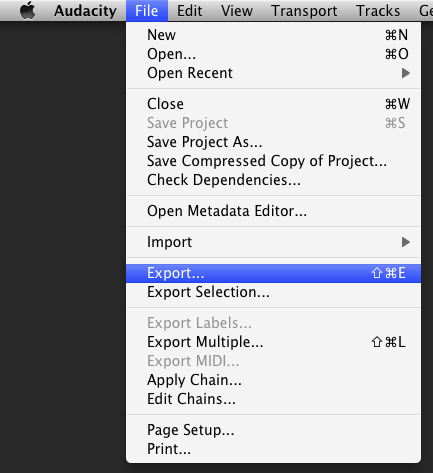Select Save Project As...
Image resolution: width=433 pixels, height=473 pixels.
click(x=273, y=142)
